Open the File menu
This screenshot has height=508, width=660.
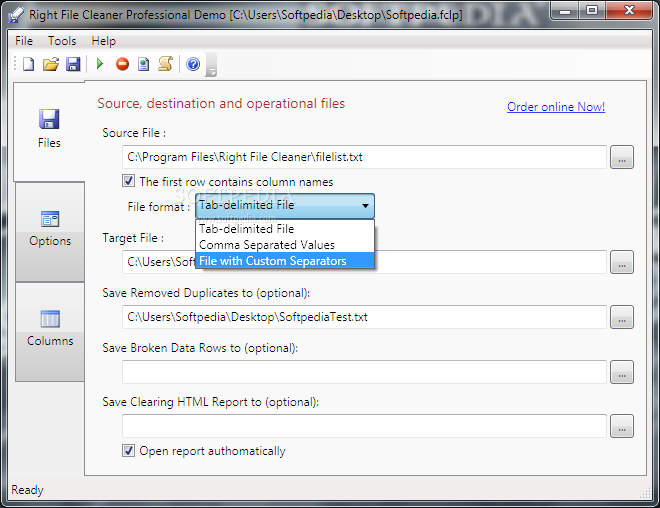tap(24, 41)
